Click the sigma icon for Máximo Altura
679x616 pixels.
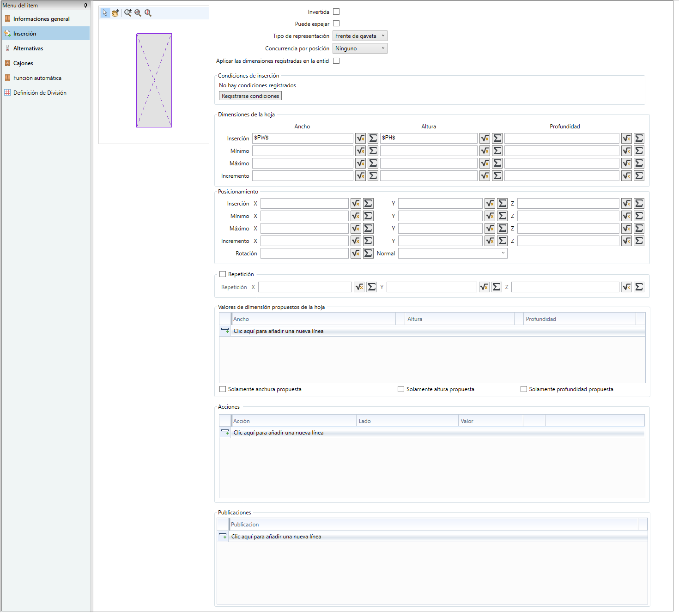coord(497,163)
